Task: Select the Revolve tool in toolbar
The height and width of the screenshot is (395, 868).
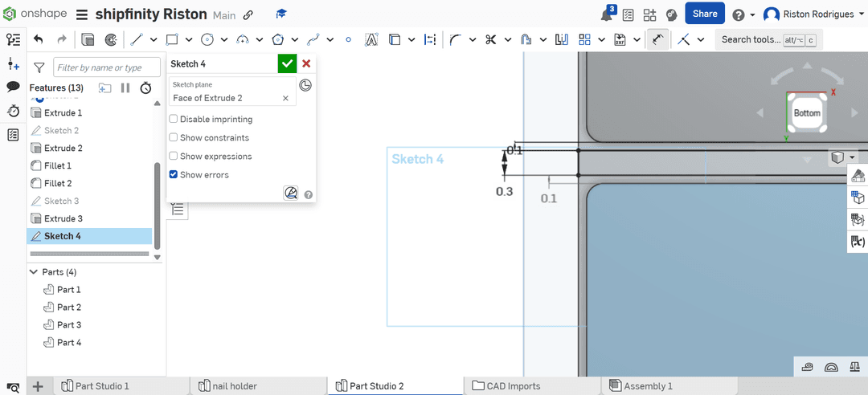Action: [111, 39]
